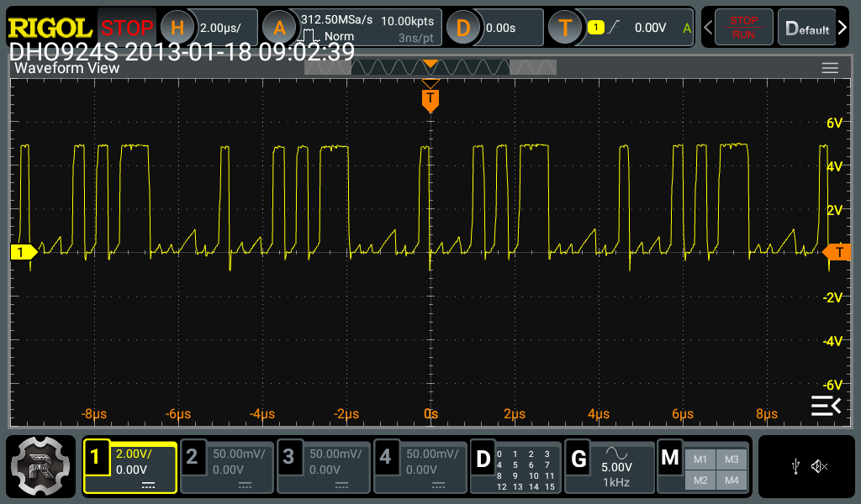Open Trigger settings via T icon
This screenshot has height=504, width=861.
(x=565, y=28)
